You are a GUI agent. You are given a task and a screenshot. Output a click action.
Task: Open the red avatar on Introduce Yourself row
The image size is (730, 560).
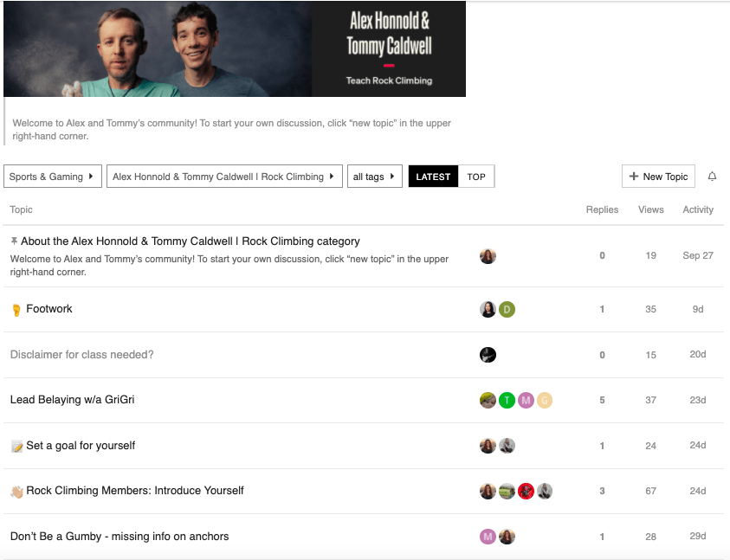pyautogui.click(x=527, y=491)
